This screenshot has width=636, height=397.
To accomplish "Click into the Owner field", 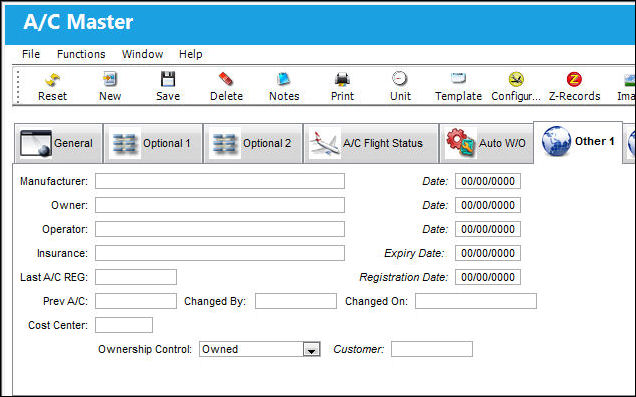I will click(220, 205).
